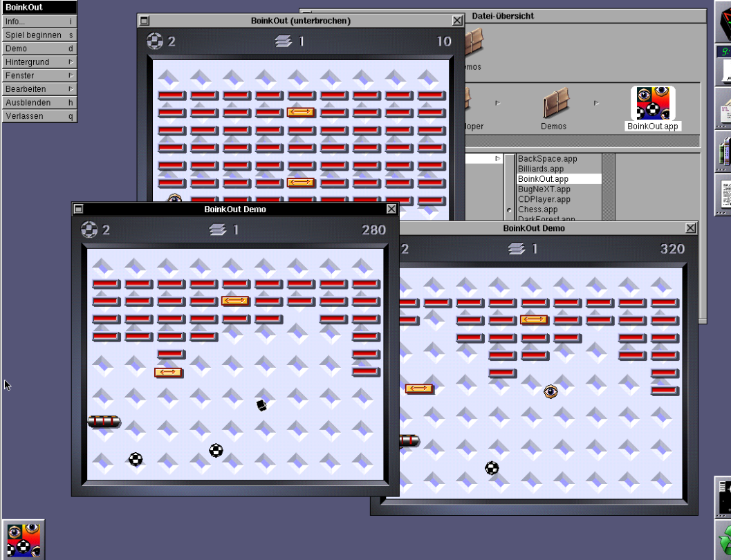Image resolution: width=731 pixels, height=560 pixels.
Task: Select the Demo menu item
Action: (39, 48)
